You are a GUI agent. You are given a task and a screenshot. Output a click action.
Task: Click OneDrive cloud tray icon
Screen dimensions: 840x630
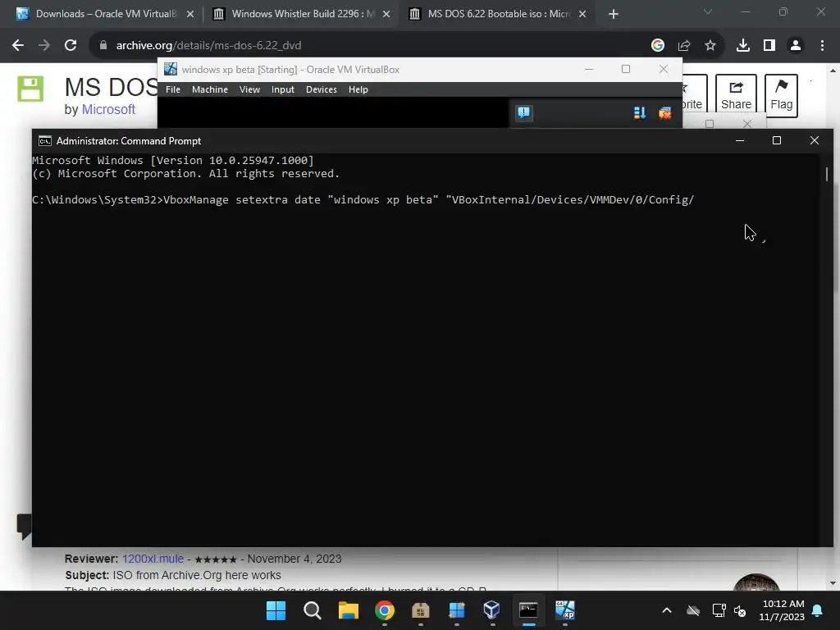pos(693,610)
